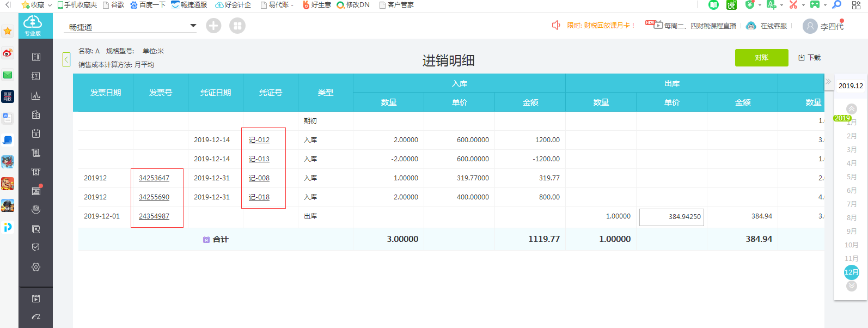
Task: Click the speaker announcement icon
Action: tap(556, 26)
